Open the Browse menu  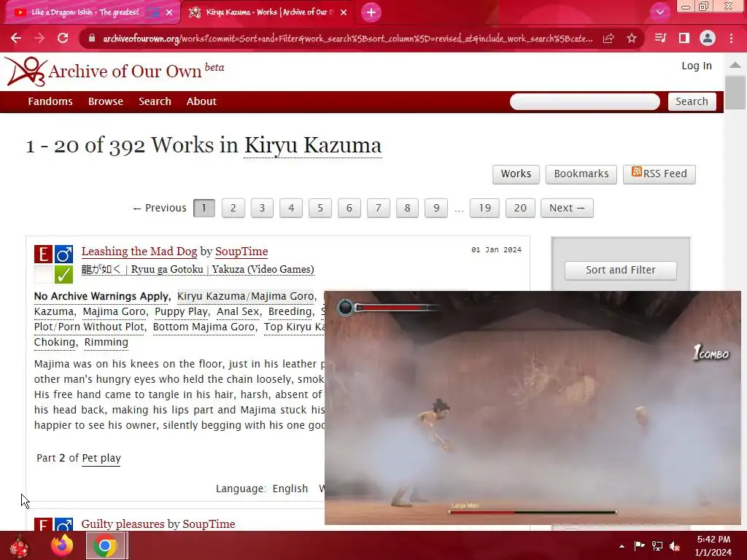(x=106, y=101)
